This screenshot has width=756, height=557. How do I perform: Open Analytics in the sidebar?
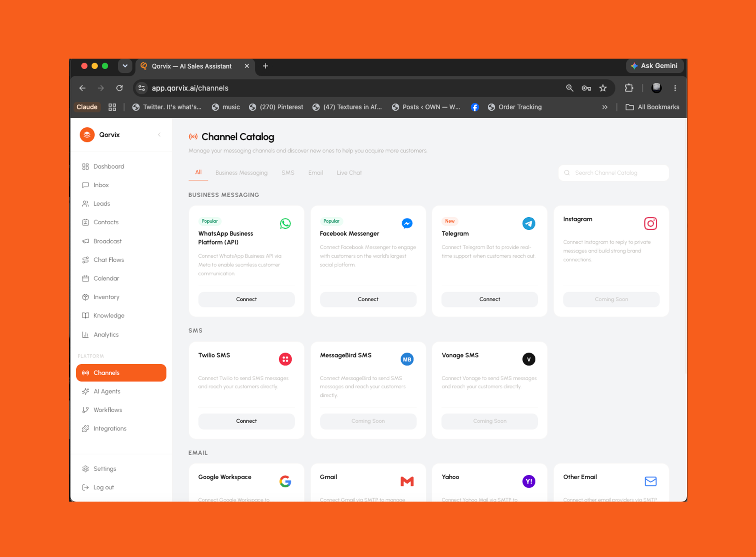coord(121,334)
